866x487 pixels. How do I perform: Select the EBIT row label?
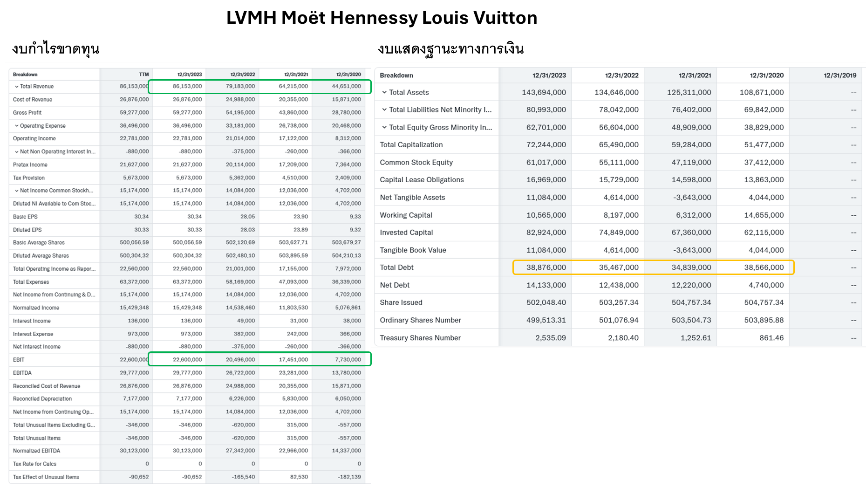pyautogui.click(x=18, y=360)
